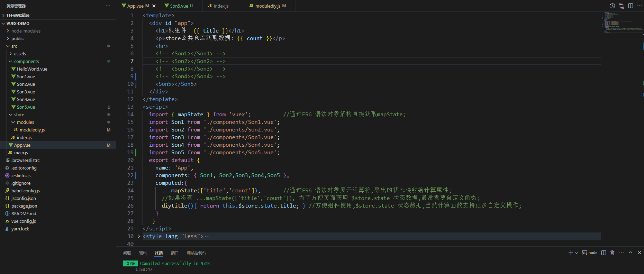The width and height of the screenshot is (644, 274).
Task: Close the terminal panel
Action: tap(640, 253)
